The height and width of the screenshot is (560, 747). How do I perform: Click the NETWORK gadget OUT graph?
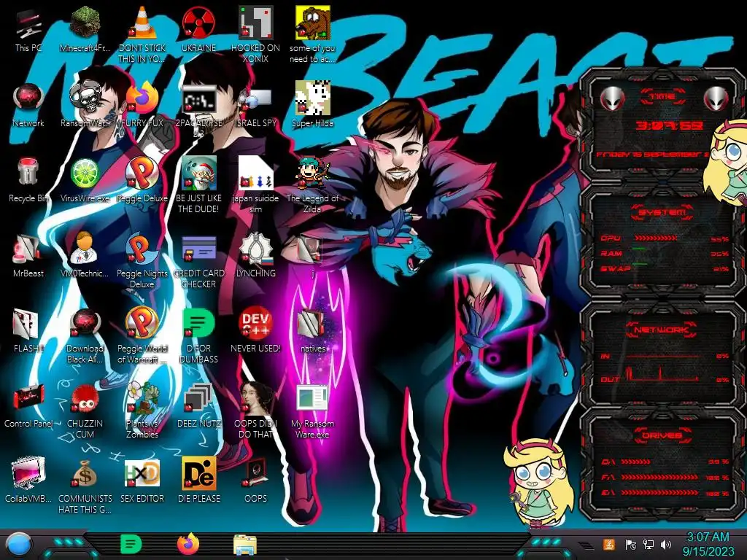pyautogui.click(x=661, y=374)
